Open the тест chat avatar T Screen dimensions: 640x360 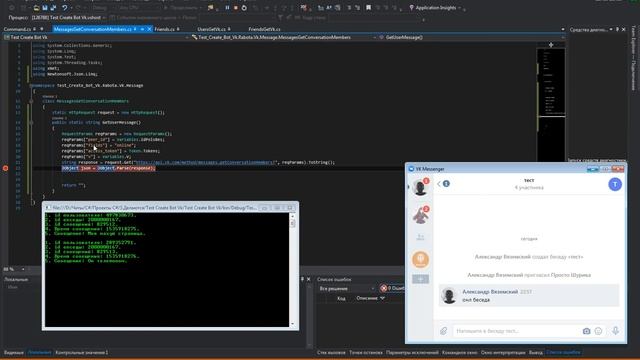[x=615, y=184]
